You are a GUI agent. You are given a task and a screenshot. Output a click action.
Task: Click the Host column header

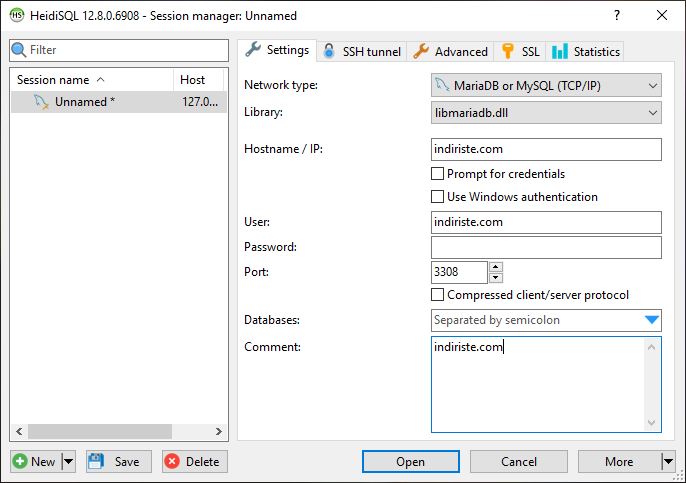199,80
